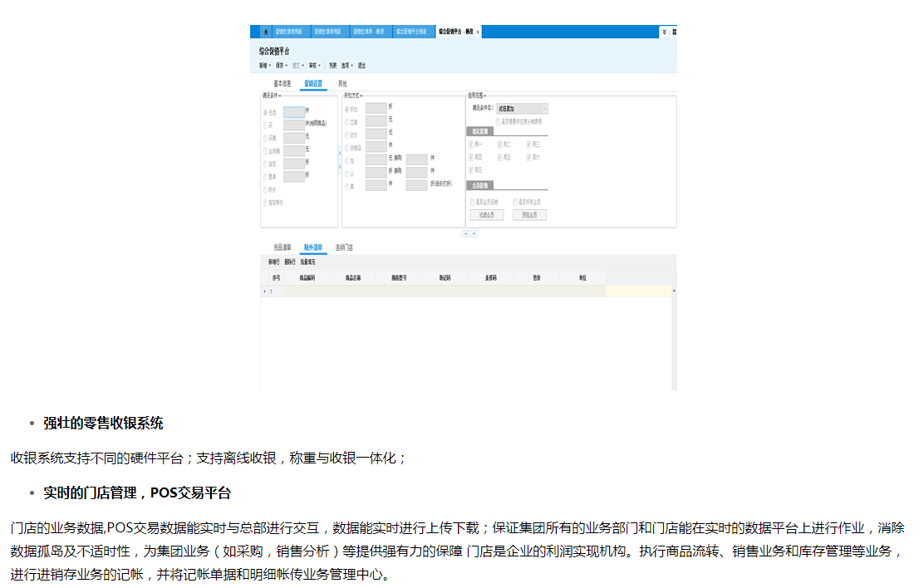Click the panel collapse arrows between condition panels
This screenshot has height=588, width=924.
click(x=339, y=159)
